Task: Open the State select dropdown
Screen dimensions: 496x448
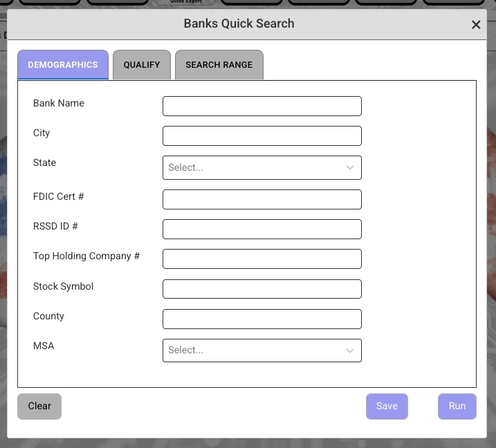Action: (x=262, y=167)
